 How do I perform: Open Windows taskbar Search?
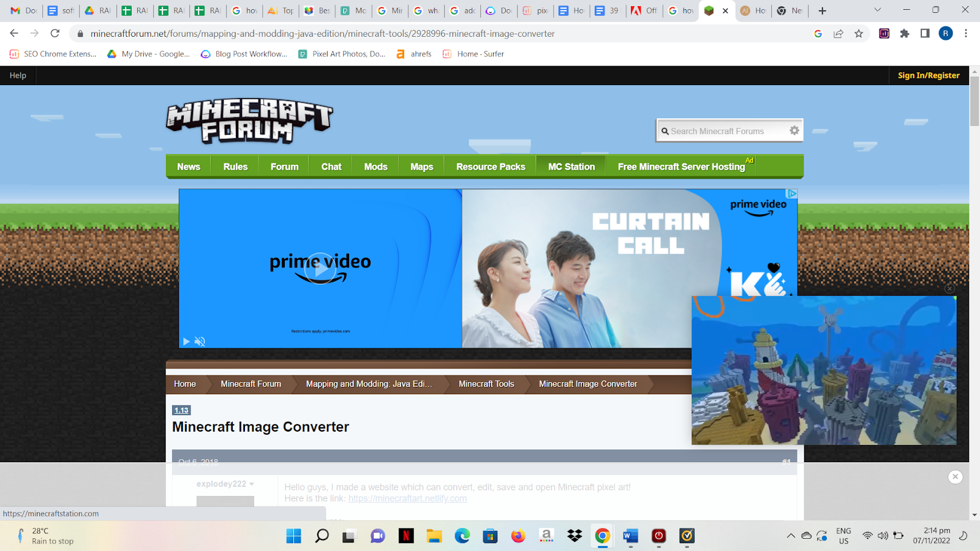[x=322, y=536]
